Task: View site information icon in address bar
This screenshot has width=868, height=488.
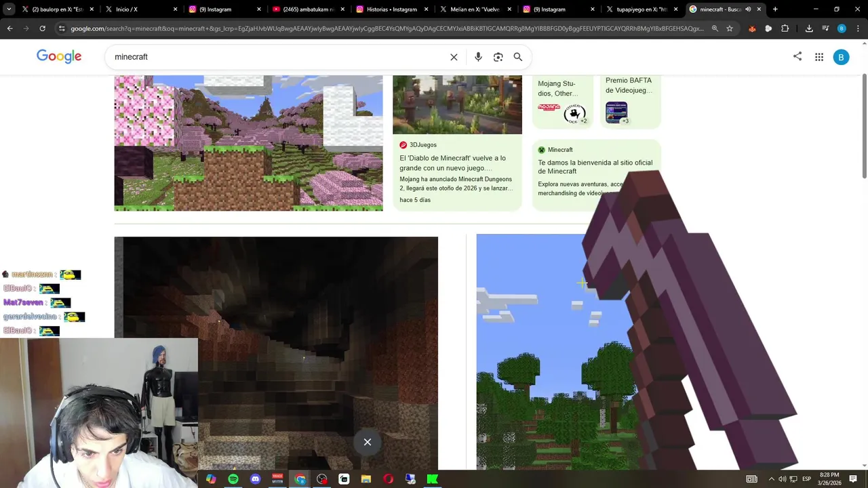Action: [x=62, y=28]
